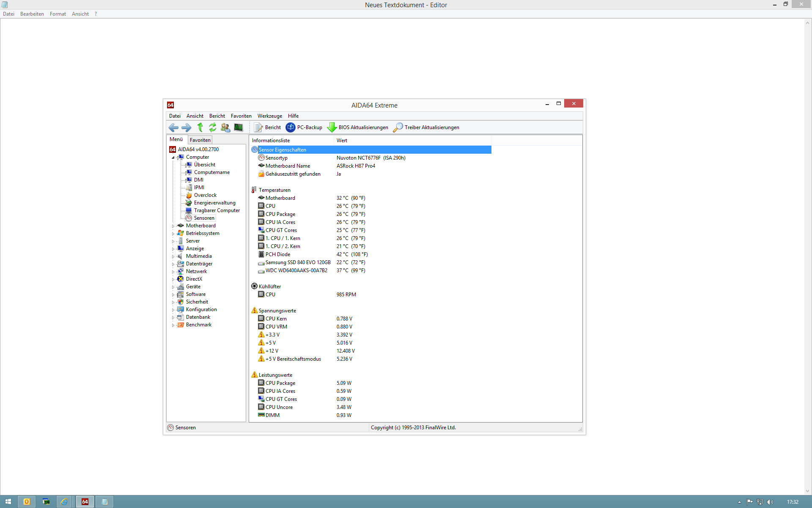Select Overclock in the tree
This screenshot has width=812, height=508.
pos(205,195)
